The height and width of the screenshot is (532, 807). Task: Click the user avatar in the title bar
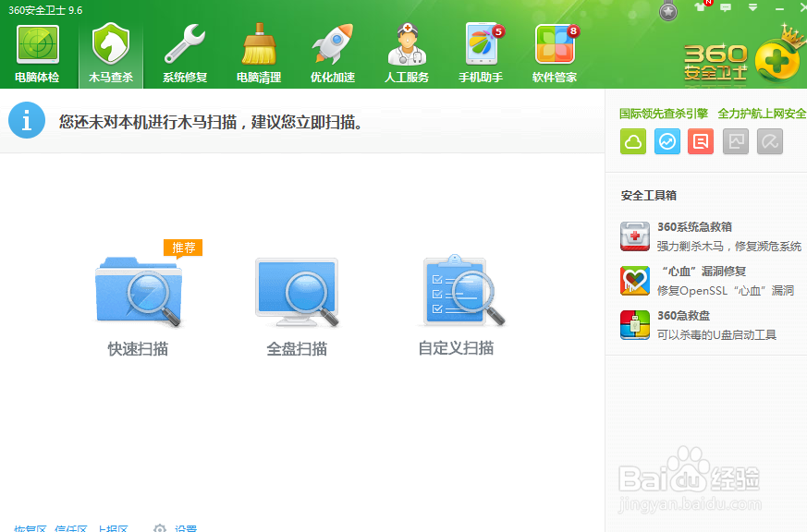667,12
